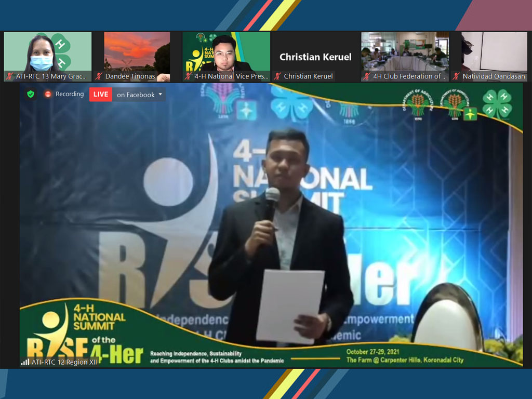Click the green encryption shield icon
Screen dimensions: 532x399
pos(31,94)
